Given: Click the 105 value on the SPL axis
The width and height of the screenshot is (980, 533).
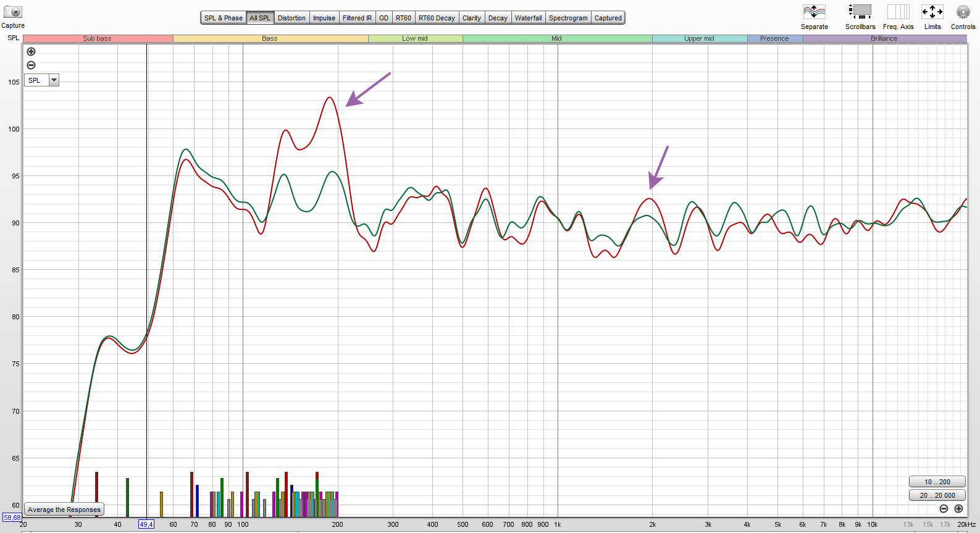Looking at the screenshot, I should [14, 82].
